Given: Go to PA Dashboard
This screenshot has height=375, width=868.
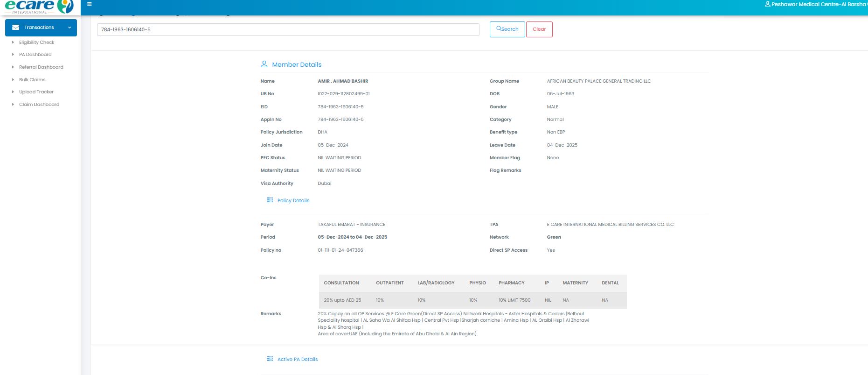Looking at the screenshot, I should click(x=35, y=55).
